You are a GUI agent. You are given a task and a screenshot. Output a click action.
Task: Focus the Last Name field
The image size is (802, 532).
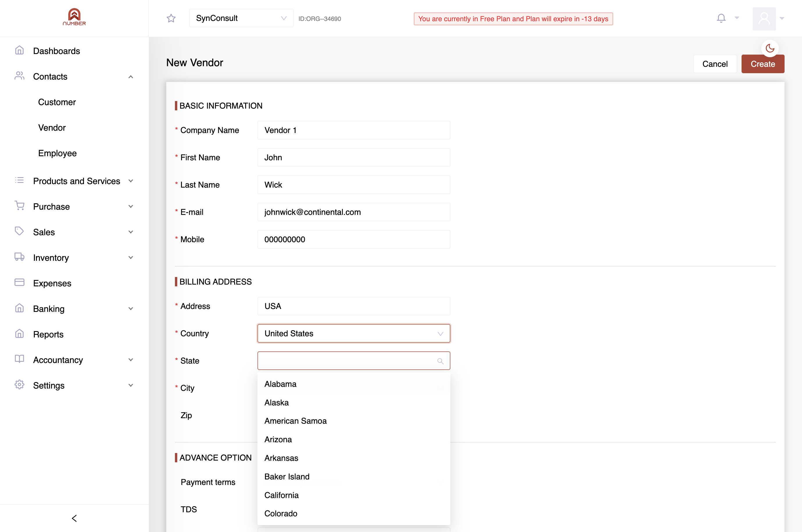354,185
